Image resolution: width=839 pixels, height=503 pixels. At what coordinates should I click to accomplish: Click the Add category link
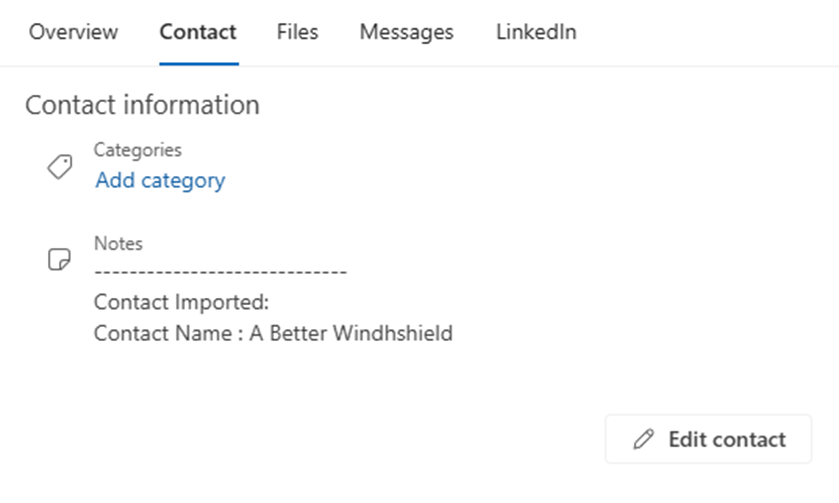tap(160, 181)
